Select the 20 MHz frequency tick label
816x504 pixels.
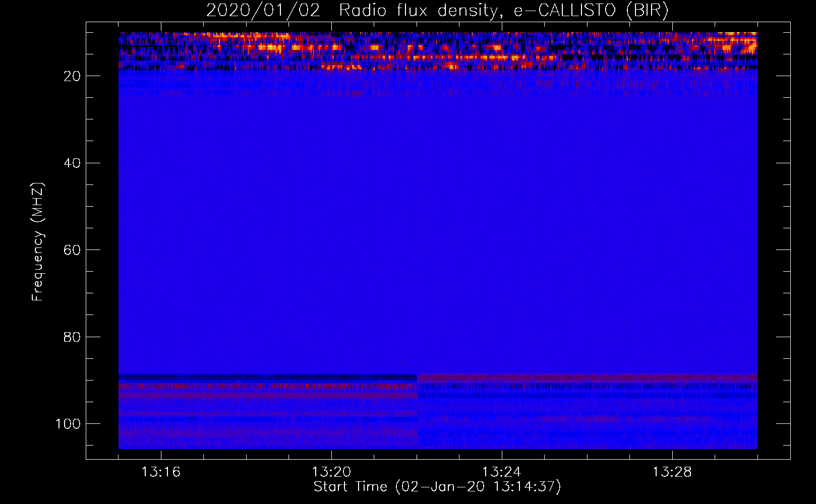coord(72,76)
